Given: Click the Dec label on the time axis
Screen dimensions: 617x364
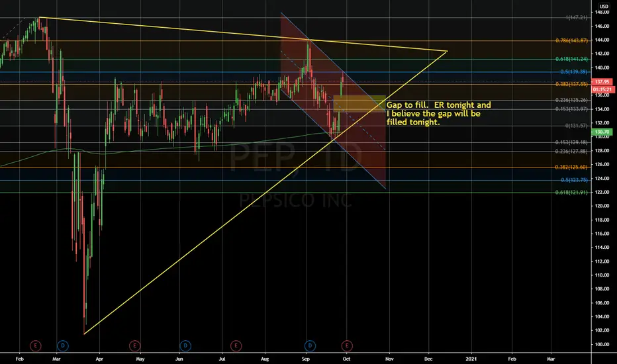Looking at the screenshot, I should (428, 359).
